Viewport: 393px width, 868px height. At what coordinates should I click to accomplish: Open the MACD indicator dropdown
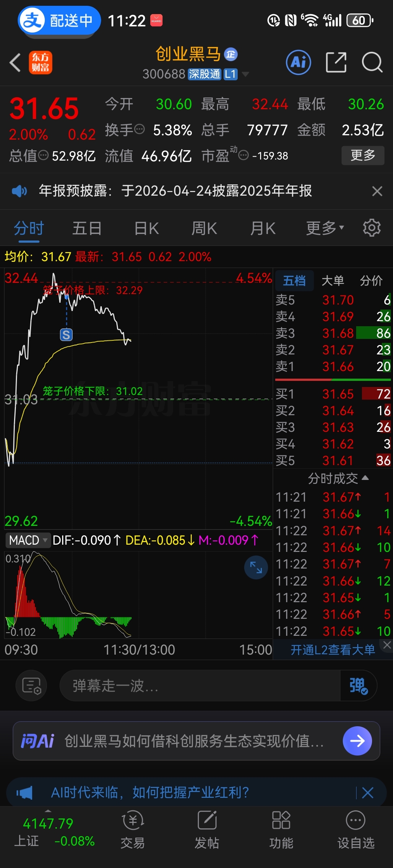pos(27,540)
